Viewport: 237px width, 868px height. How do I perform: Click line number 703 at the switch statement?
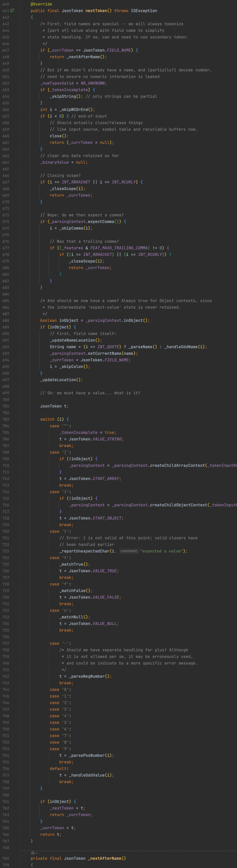point(6,419)
